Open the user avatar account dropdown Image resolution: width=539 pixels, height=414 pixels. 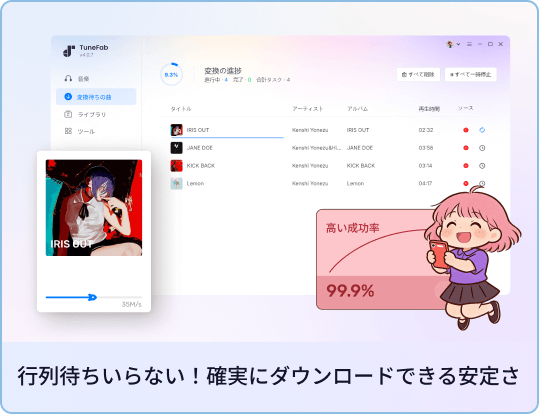pos(453,44)
